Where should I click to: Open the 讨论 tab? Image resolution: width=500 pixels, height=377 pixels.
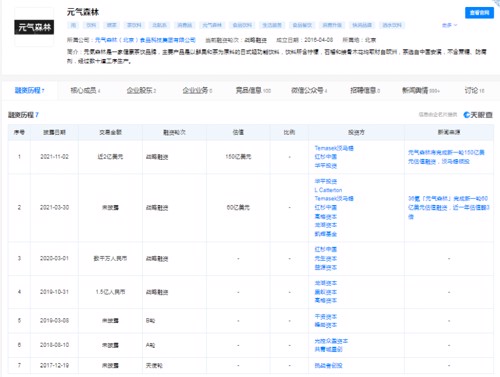click(474, 90)
